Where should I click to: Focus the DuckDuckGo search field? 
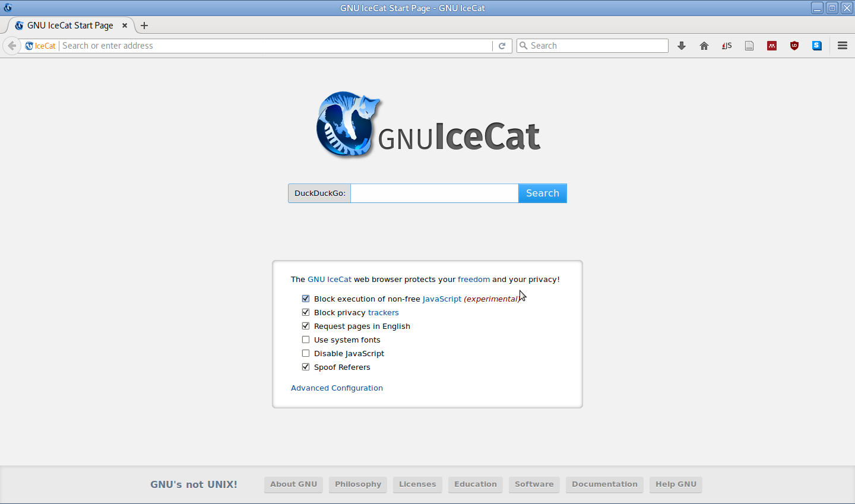tap(435, 193)
